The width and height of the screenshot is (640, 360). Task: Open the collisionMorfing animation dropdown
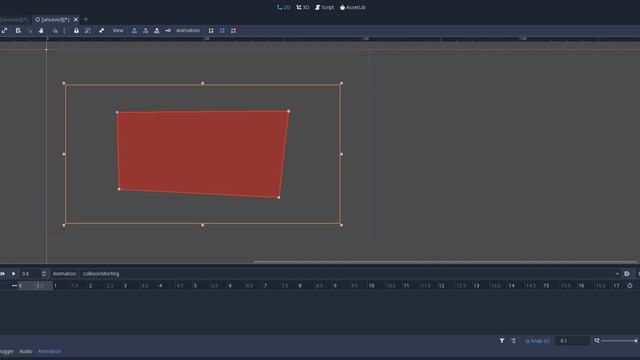tap(351, 274)
